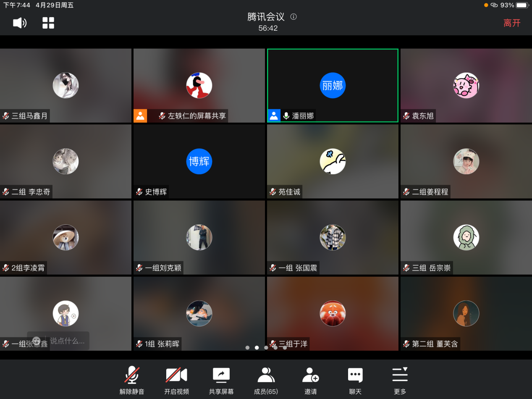The height and width of the screenshot is (399, 532).
Task: Toggle 开启视频 to start camera
Action: coord(176,381)
